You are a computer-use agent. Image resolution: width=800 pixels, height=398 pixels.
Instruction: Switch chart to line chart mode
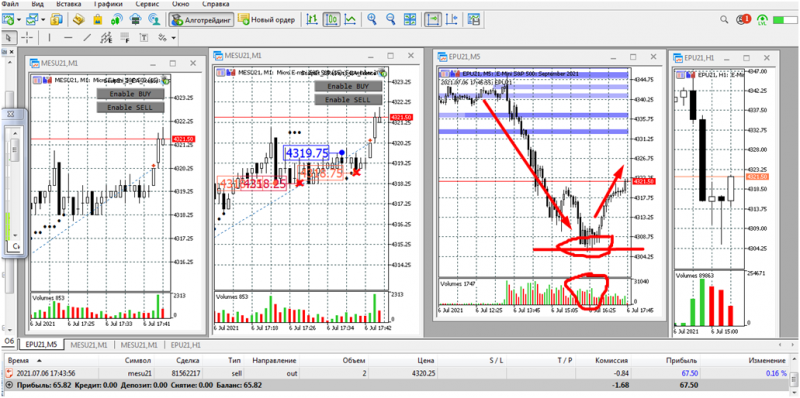coord(350,19)
